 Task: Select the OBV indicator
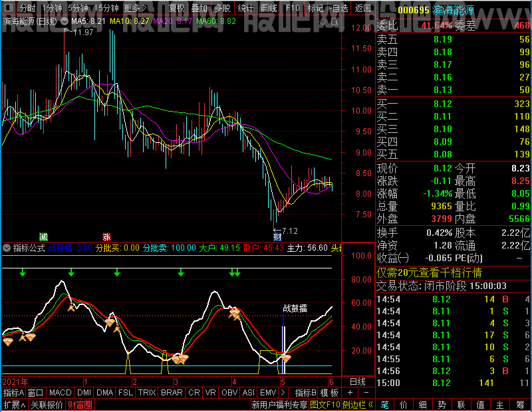[229, 393]
